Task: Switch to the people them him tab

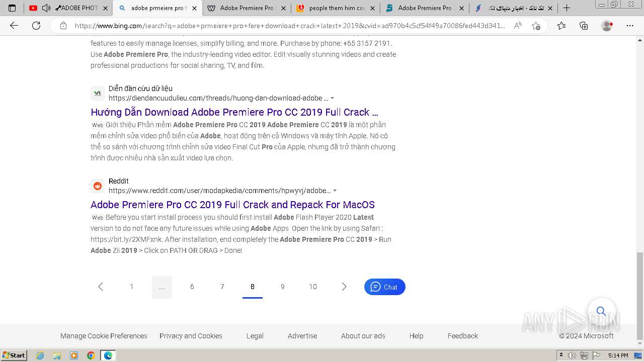Action: [x=336, y=8]
